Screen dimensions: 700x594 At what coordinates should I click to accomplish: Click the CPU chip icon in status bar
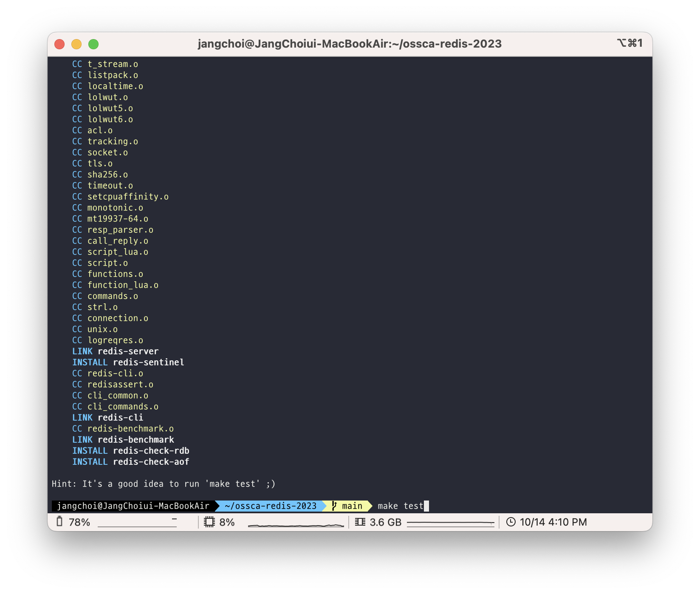(x=209, y=522)
